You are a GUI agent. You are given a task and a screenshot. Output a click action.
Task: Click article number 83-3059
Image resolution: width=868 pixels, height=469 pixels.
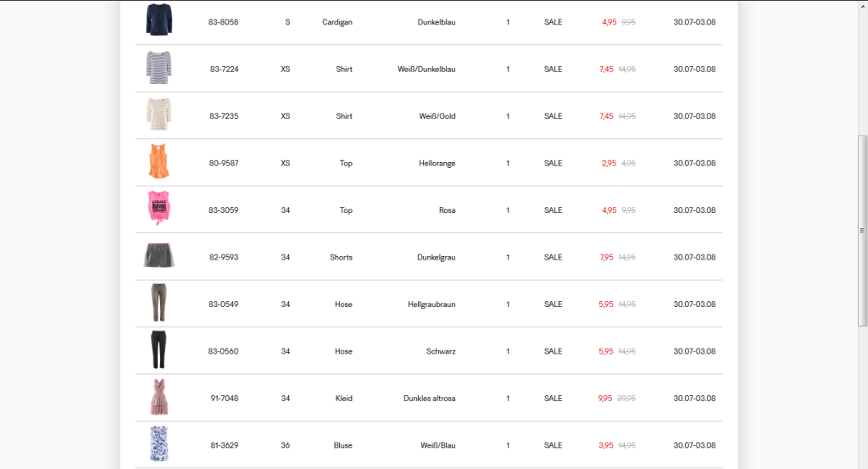click(x=224, y=210)
